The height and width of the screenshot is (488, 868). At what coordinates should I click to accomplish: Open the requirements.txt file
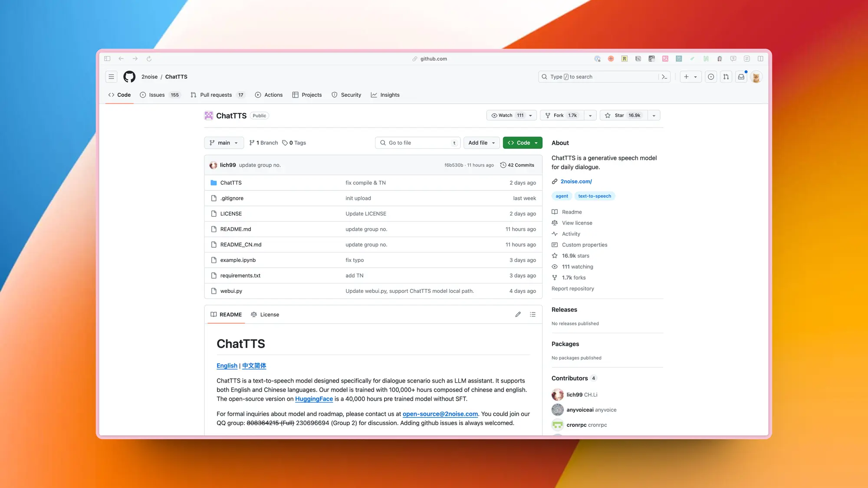tap(240, 275)
